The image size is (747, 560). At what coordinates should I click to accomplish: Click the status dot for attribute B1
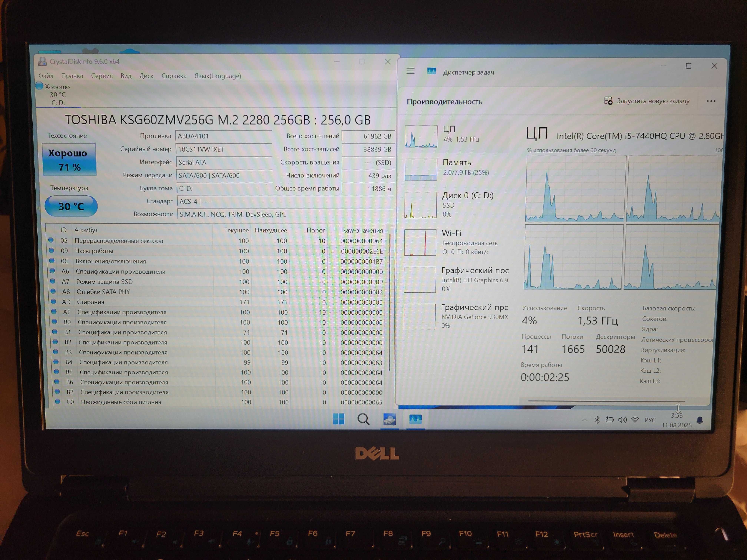tap(55, 332)
